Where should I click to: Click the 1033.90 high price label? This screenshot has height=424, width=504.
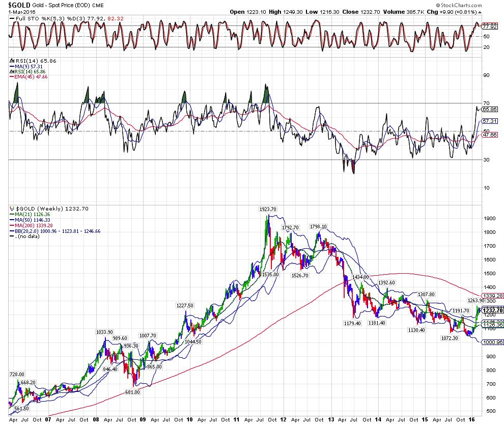pyautogui.click(x=105, y=332)
